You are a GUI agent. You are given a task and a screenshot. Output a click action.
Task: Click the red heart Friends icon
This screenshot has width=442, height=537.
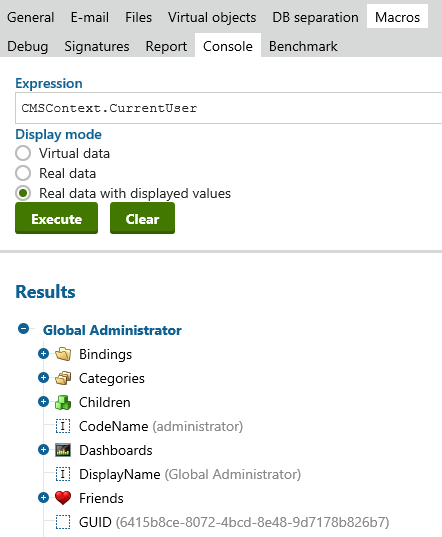tap(63, 498)
